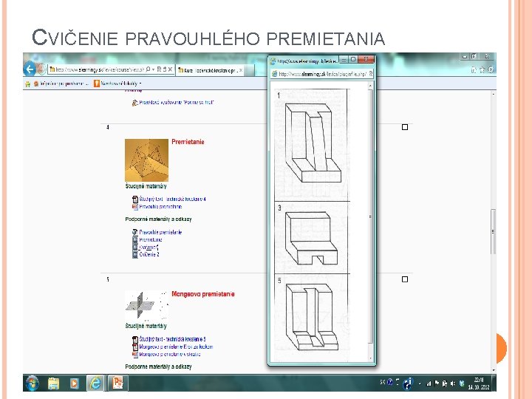This screenshot has width=532, height=399.
Task: Click the popup vertical scrollbar thumb
Action: [370, 216]
